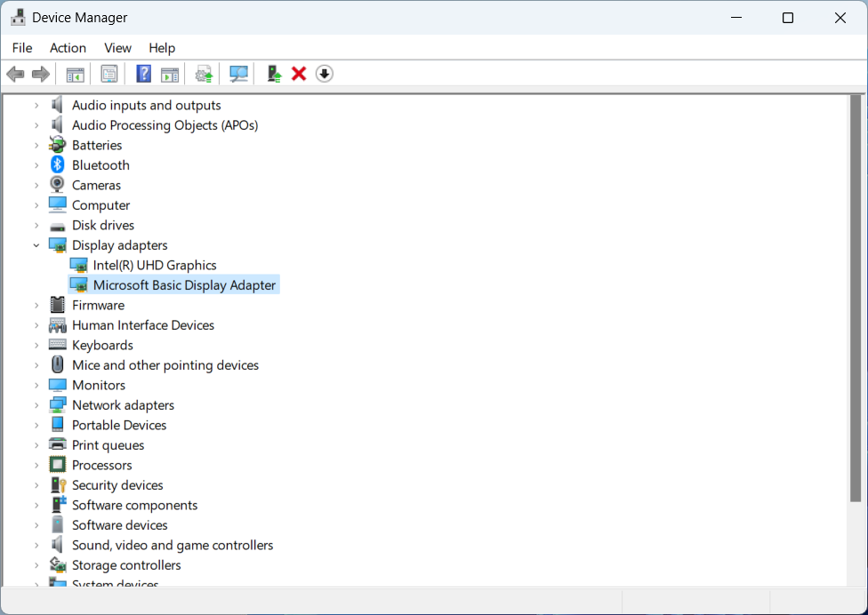Viewport: 868px width, 615px height.
Task: Select the Batteries label
Action: pos(97,145)
